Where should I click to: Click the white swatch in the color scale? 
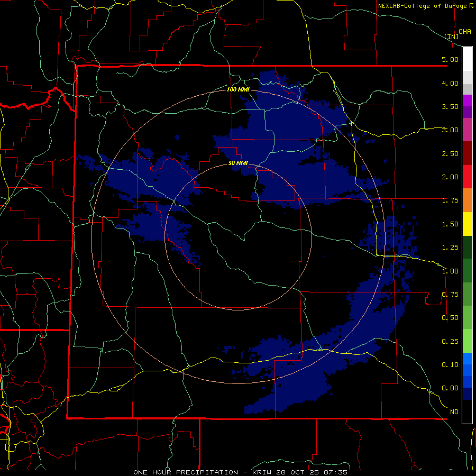coord(467,59)
